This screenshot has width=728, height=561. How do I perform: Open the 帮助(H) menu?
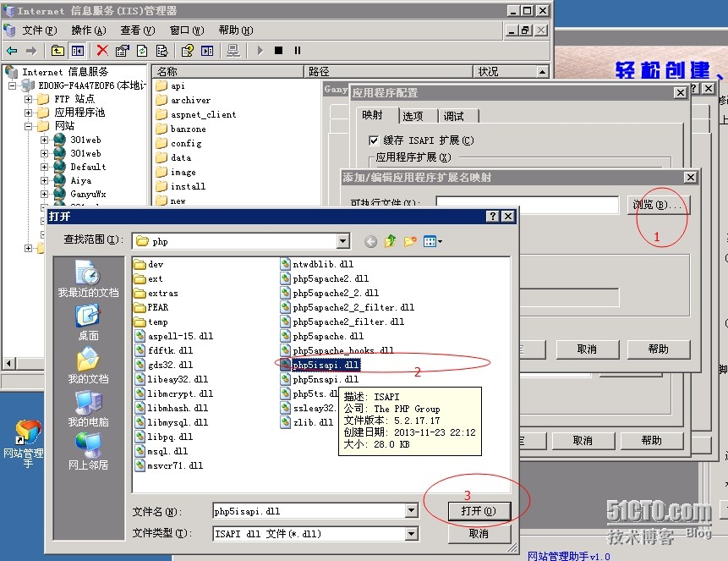(x=235, y=30)
